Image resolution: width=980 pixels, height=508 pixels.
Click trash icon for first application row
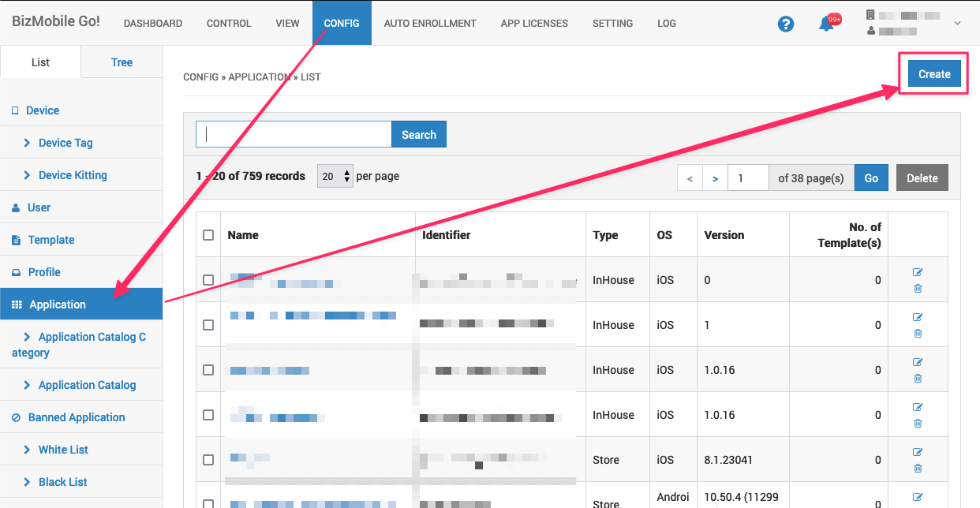point(918,289)
